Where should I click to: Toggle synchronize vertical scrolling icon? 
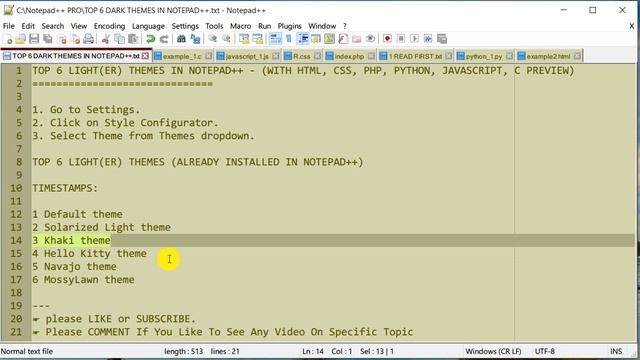244,39
